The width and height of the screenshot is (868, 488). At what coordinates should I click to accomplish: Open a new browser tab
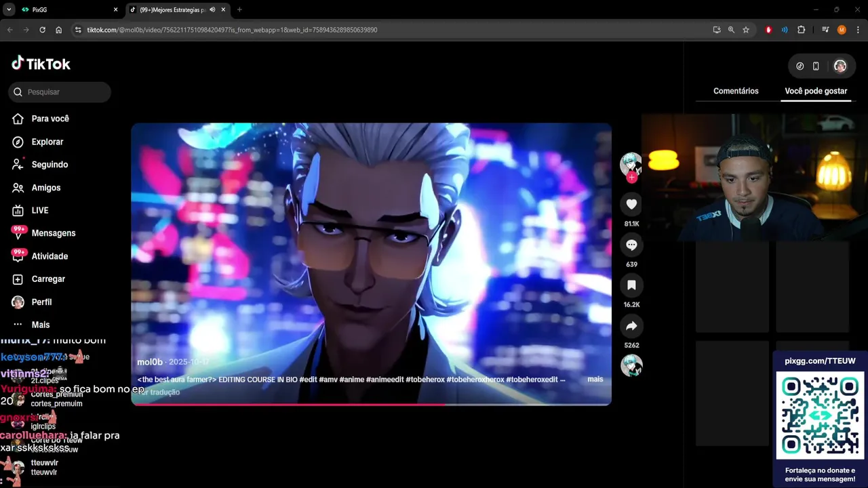point(239,9)
